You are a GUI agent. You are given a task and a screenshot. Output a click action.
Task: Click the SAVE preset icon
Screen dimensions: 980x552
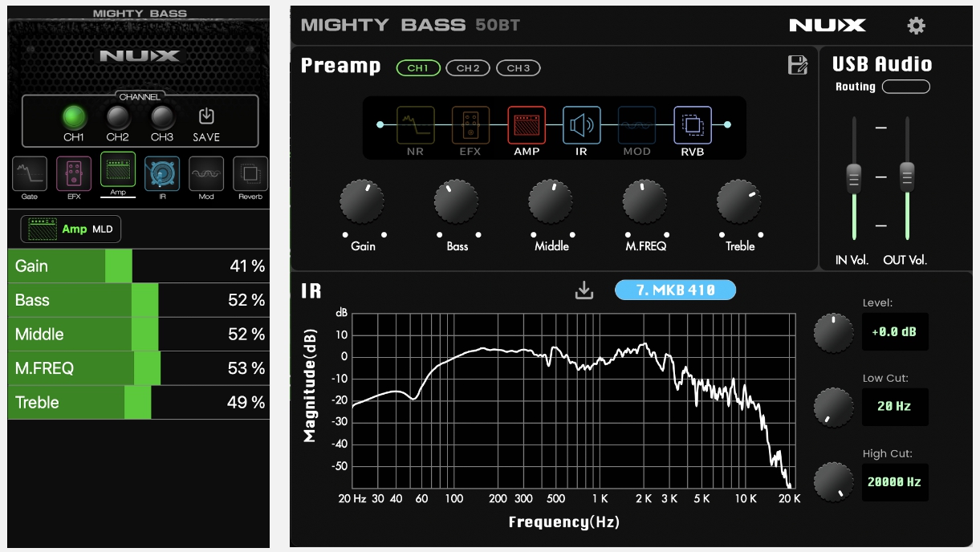[206, 116]
